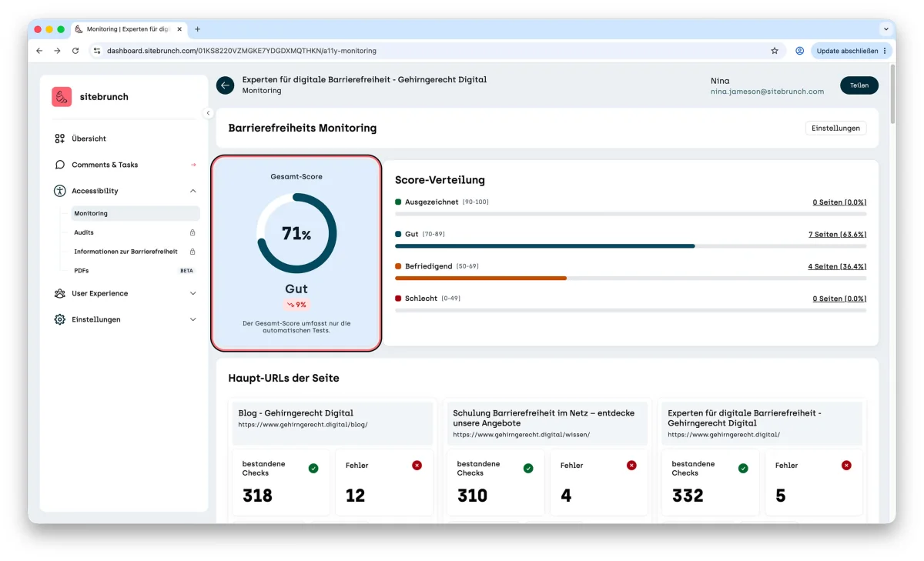
Task: Expand the User Experience section chevron
Action: (x=192, y=293)
